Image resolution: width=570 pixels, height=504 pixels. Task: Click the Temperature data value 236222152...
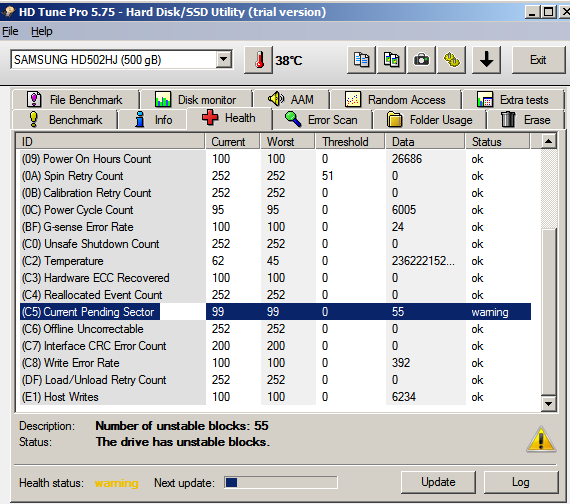point(423,261)
